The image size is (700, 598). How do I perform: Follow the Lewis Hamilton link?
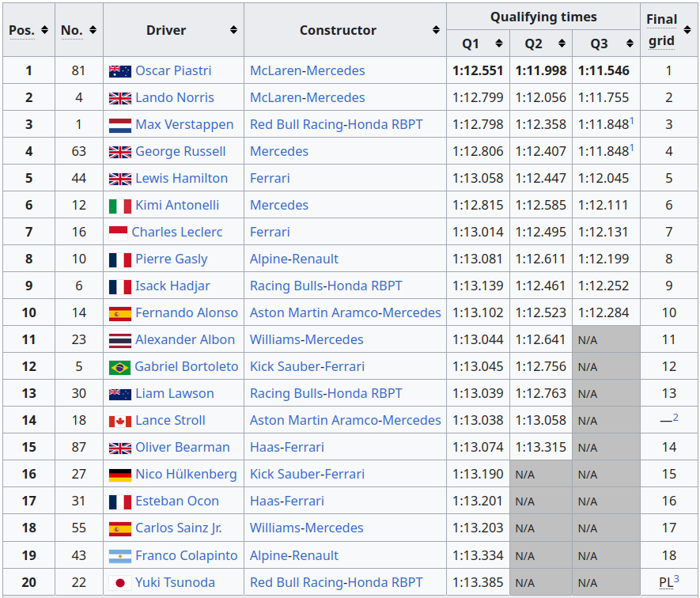pos(181,178)
